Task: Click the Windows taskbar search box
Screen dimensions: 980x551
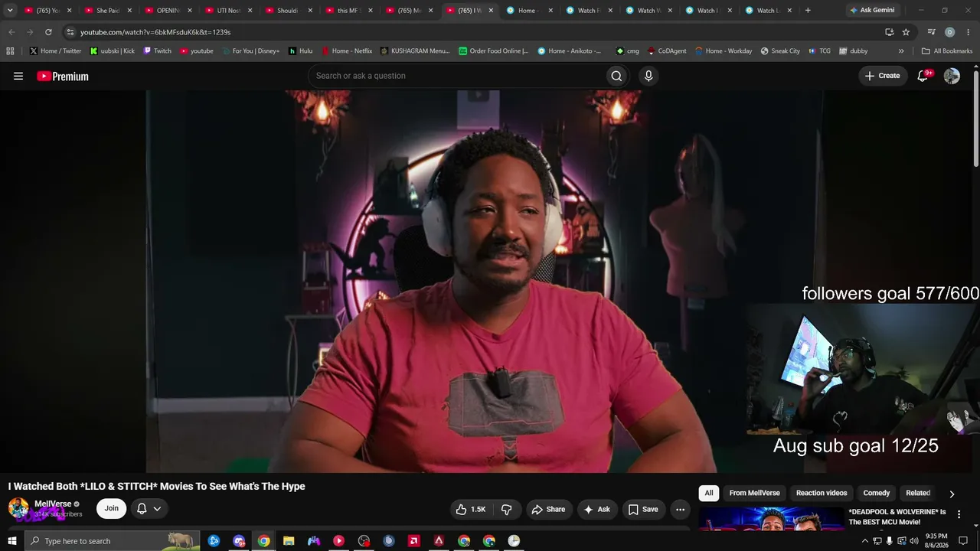Action: point(112,541)
